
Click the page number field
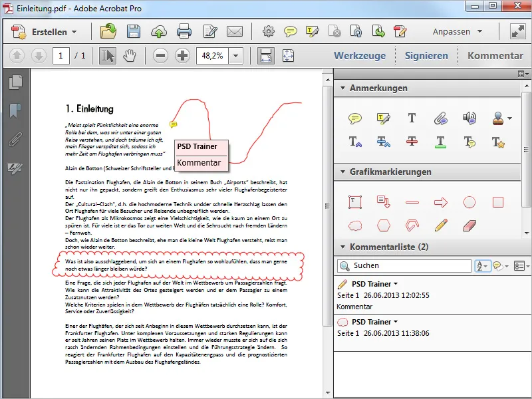(x=61, y=56)
